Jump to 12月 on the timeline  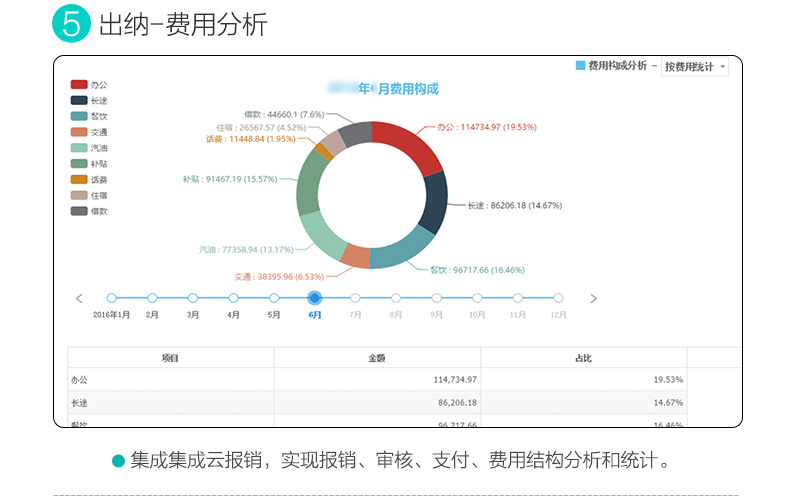pos(558,298)
